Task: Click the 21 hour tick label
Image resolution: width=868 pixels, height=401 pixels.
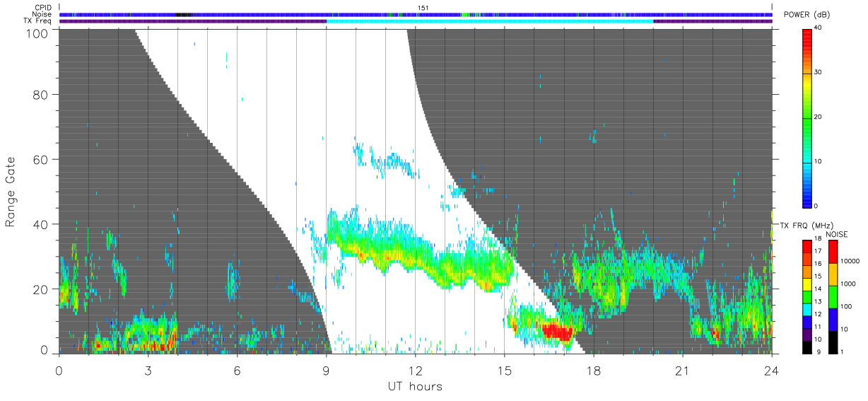Action: pos(682,370)
